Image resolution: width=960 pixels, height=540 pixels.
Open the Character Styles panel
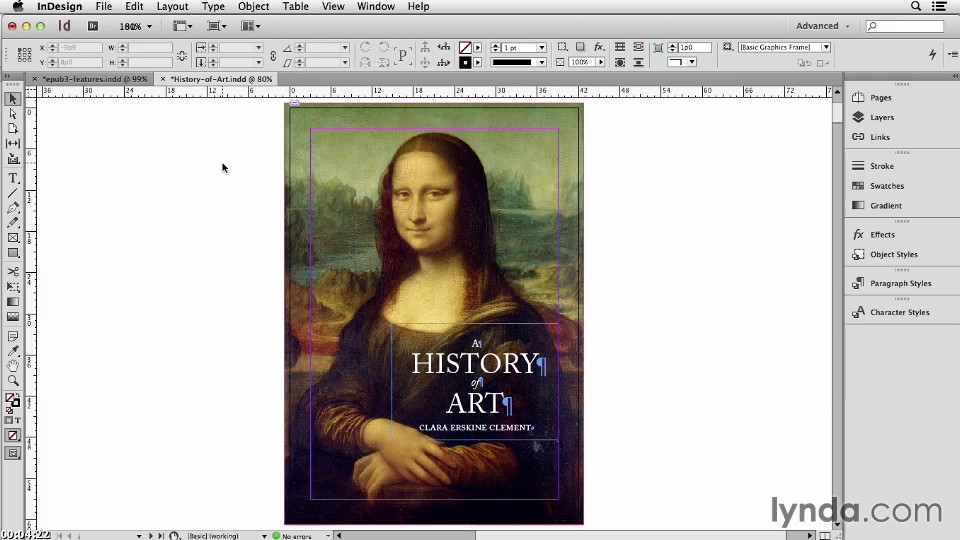point(899,312)
